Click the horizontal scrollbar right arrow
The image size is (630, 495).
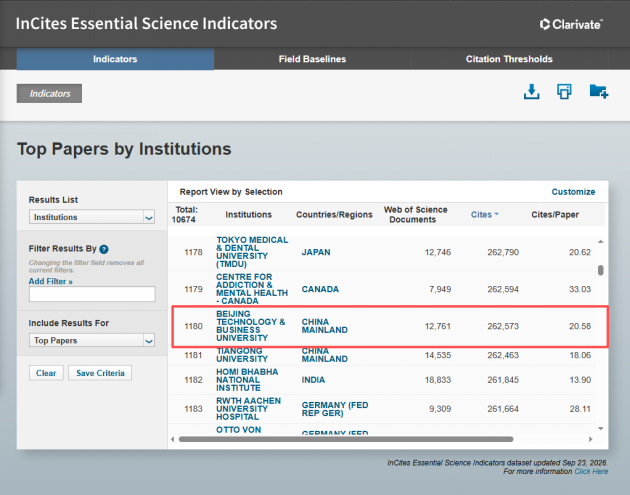590,439
